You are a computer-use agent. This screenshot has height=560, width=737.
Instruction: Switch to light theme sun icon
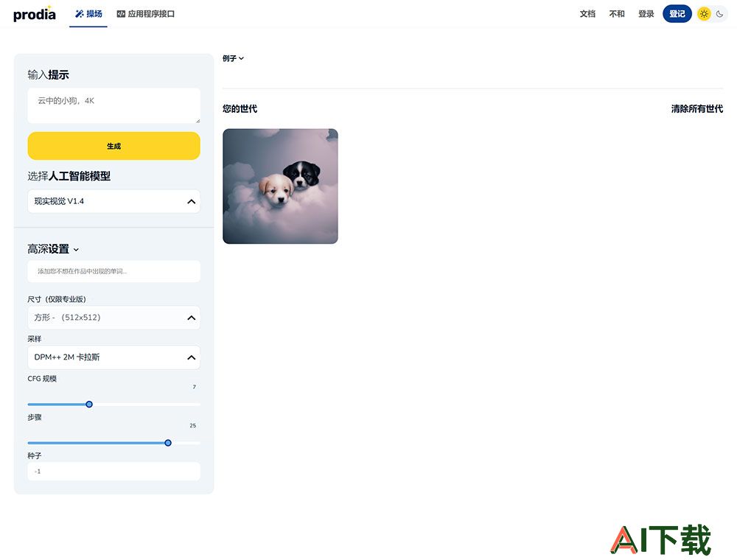(x=704, y=14)
